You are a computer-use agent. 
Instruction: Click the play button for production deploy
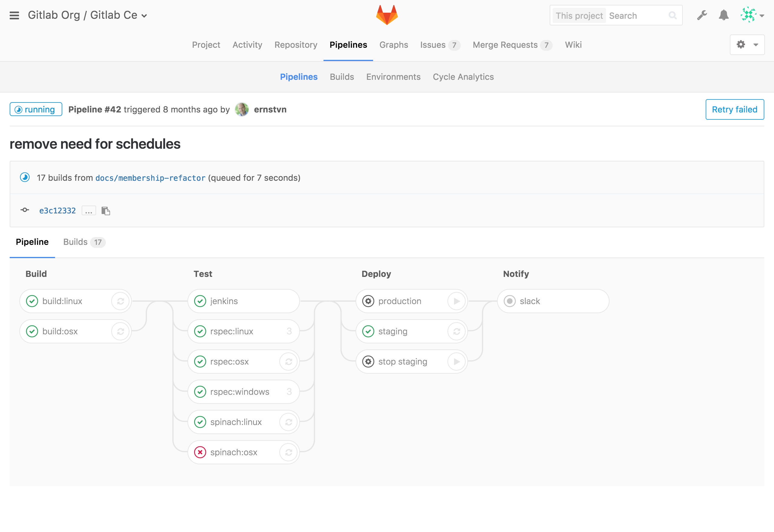click(457, 301)
